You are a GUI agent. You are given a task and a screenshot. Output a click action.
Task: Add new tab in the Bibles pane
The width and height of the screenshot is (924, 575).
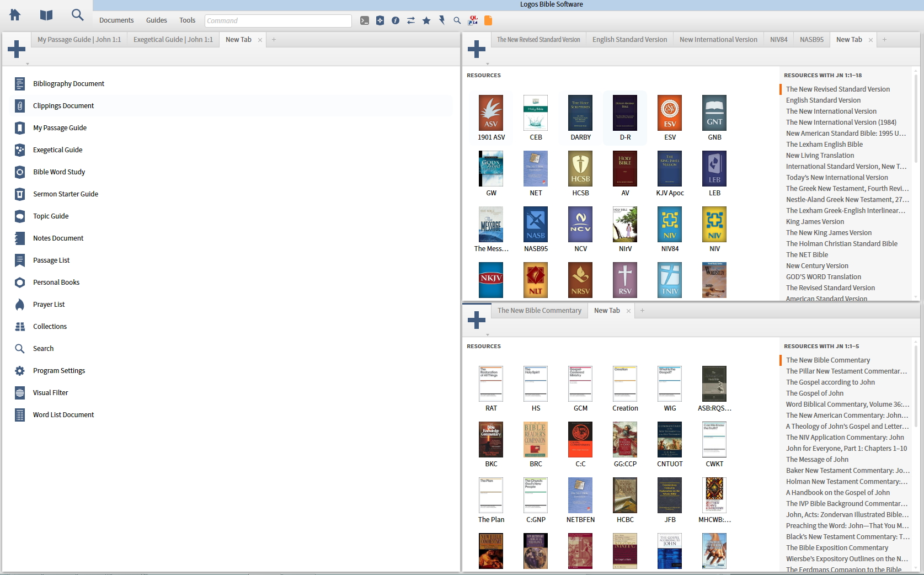pos(884,40)
